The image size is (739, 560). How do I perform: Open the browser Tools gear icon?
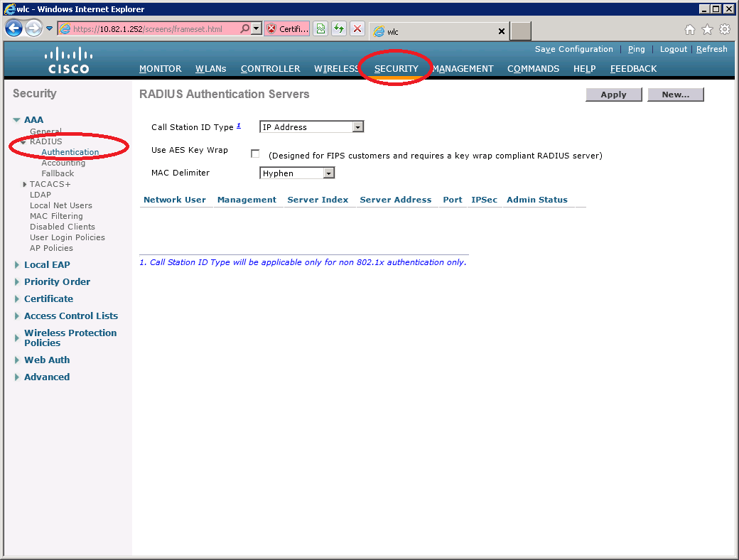(725, 30)
